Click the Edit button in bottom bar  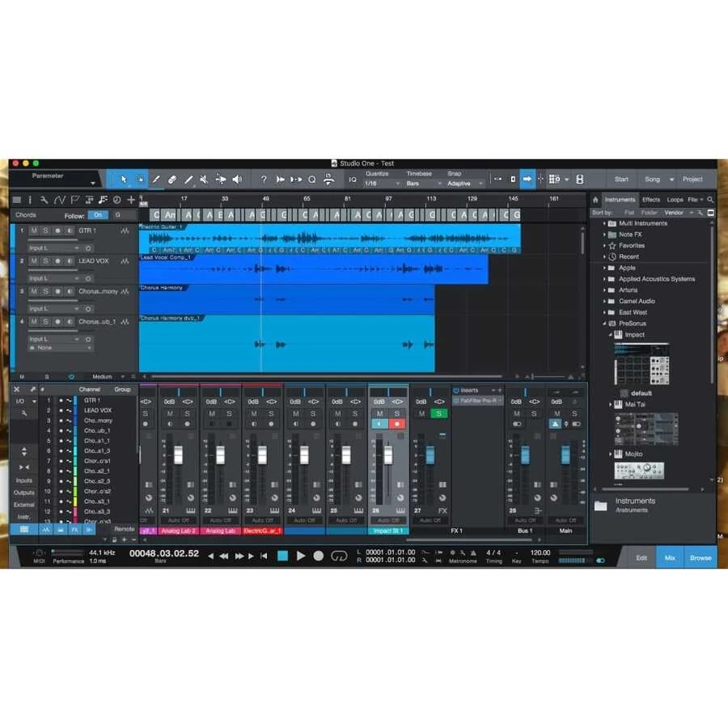641,557
